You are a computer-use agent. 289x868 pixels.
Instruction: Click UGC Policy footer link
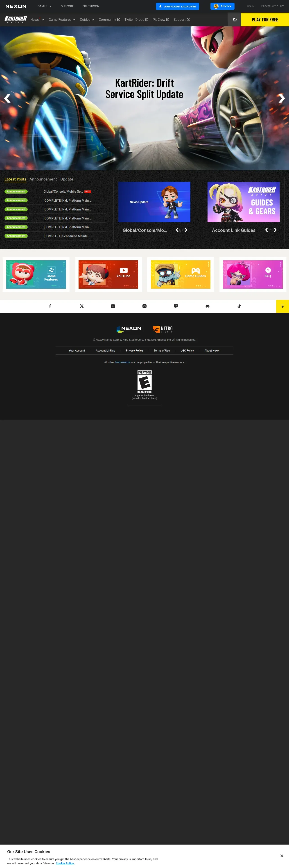[187, 350]
